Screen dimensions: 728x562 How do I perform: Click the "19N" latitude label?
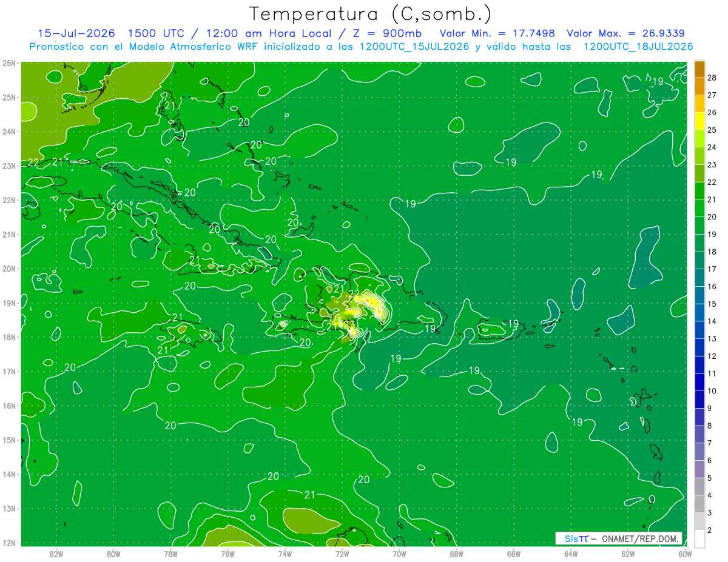coord(9,303)
